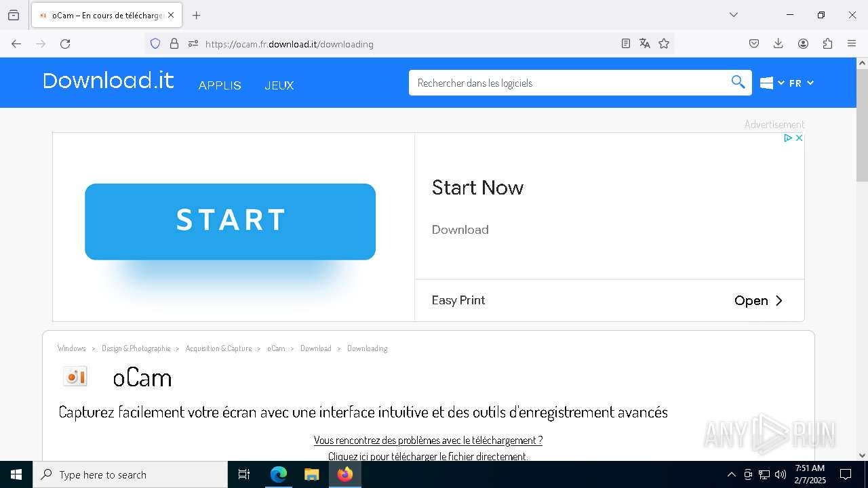
Task: Show hidden system tray icons
Action: [x=731, y=474]
